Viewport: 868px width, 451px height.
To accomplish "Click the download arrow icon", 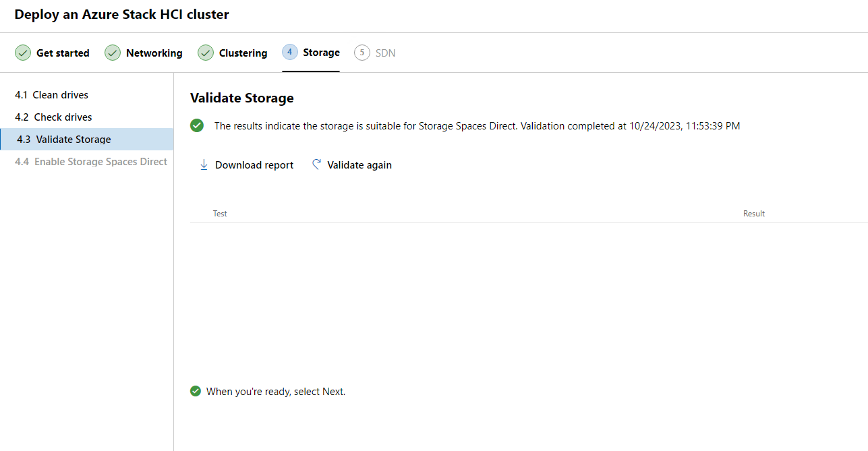I will tap(204, 165).
